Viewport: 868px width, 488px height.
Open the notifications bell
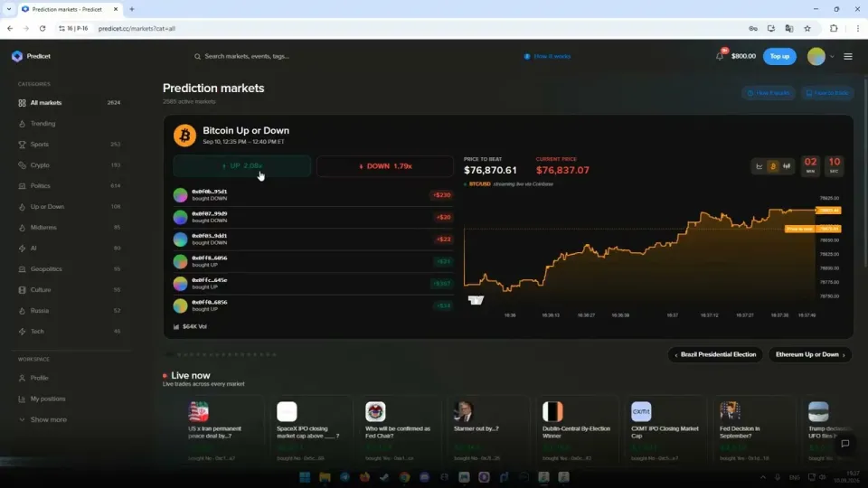[720, 56]
